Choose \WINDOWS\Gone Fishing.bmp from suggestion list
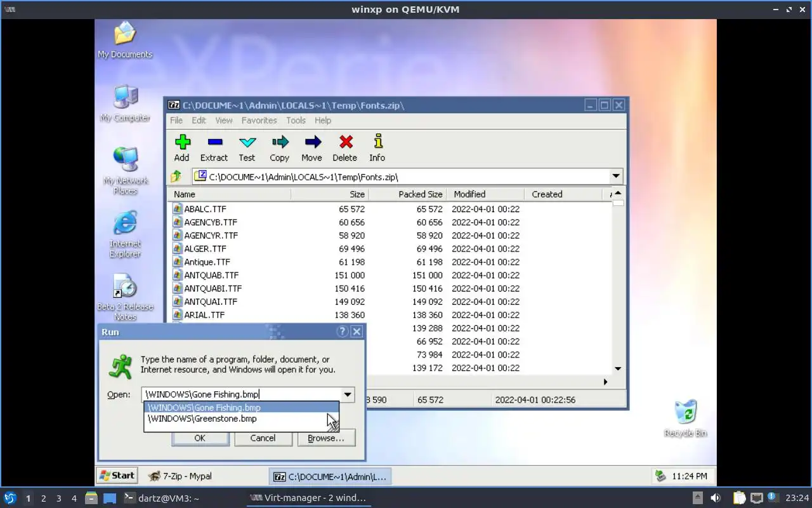The height and width of the screenshot is (508, 812). (241, 408)
